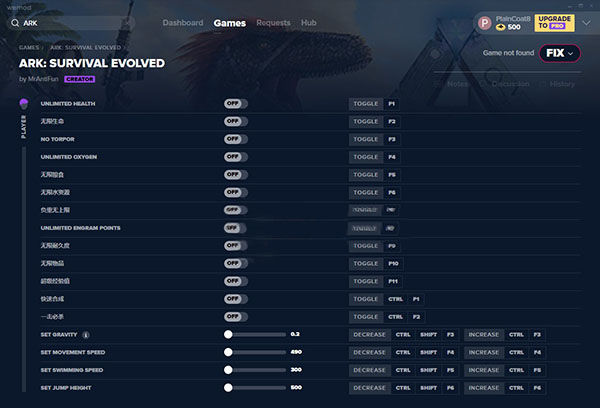Viewport: 600px width, 408px height.
Task: Click the Set Swimming Speed slider
Action: click(x=255, y=370)
